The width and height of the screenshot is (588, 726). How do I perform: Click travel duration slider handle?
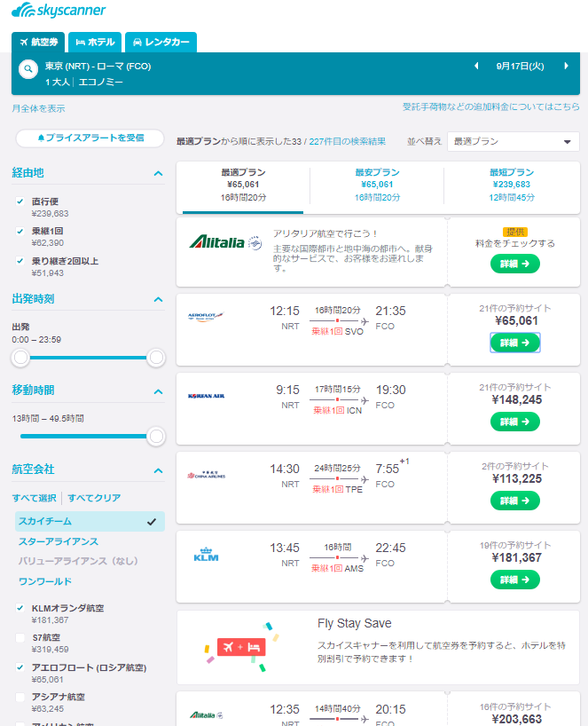point(156,436)
